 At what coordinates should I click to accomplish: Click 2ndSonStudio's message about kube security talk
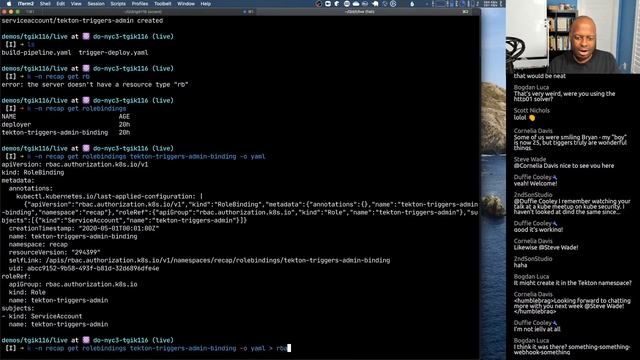(572, 207)
